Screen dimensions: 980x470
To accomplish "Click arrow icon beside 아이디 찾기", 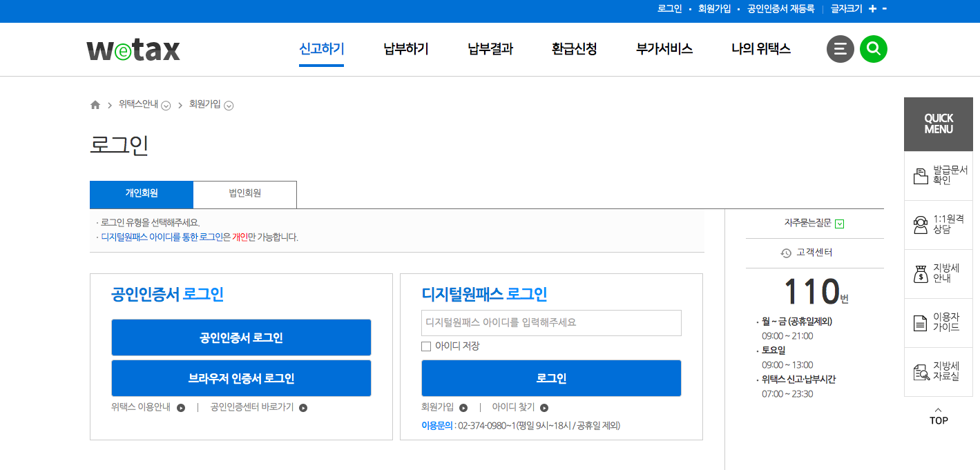I will [x=544, y=408].
